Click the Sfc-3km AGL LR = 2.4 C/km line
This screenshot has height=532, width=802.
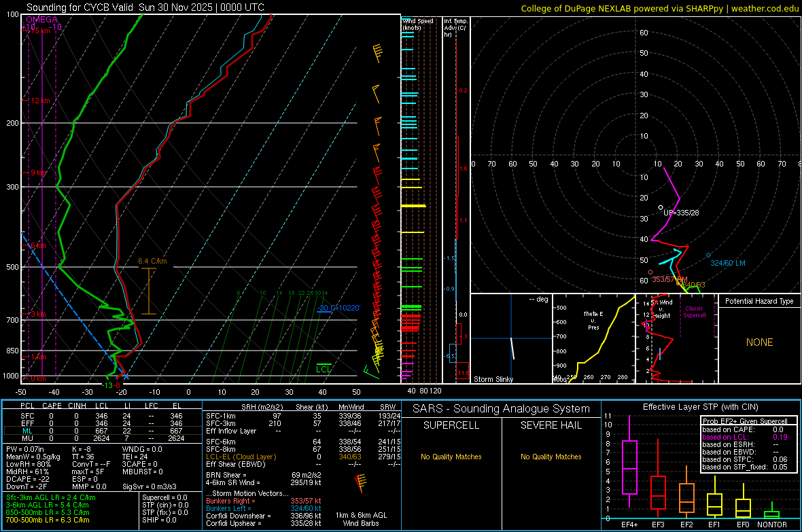[51, 497]
